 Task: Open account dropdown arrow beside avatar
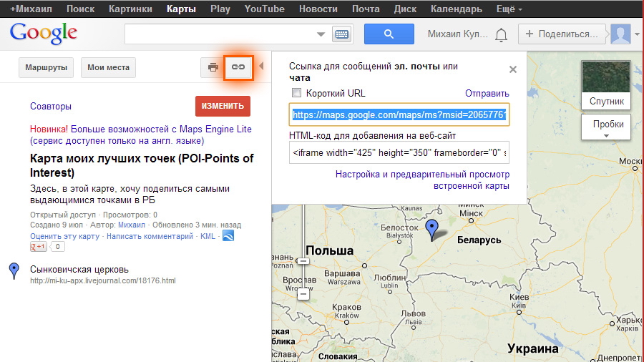(x=637, y=34)
